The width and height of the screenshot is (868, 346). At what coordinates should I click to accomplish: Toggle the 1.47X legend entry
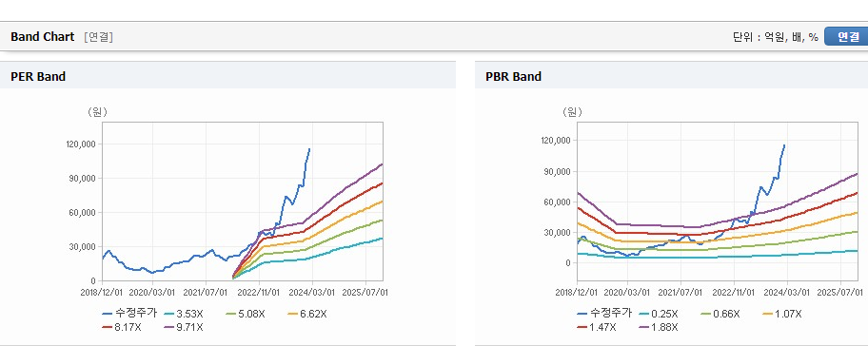point(596,327)
